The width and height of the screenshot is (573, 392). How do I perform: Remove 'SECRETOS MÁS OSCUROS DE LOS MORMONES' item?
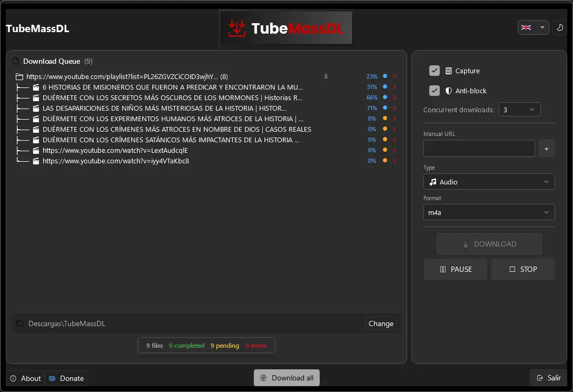click(x=394, y=97)
